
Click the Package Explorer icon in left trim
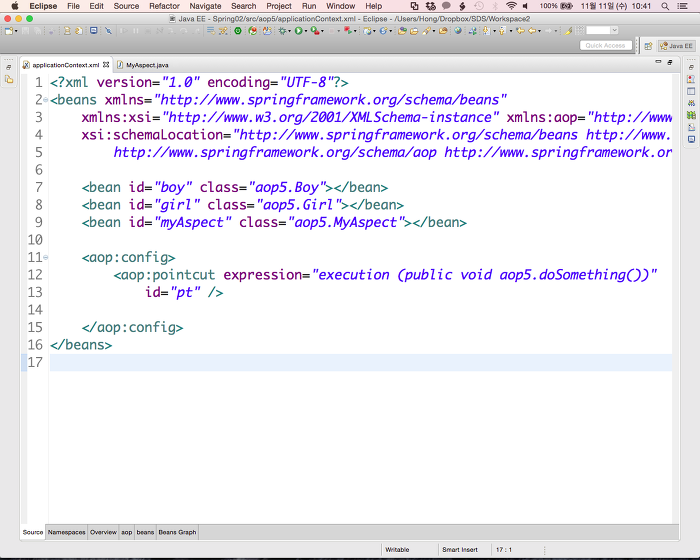coord(9,79)
